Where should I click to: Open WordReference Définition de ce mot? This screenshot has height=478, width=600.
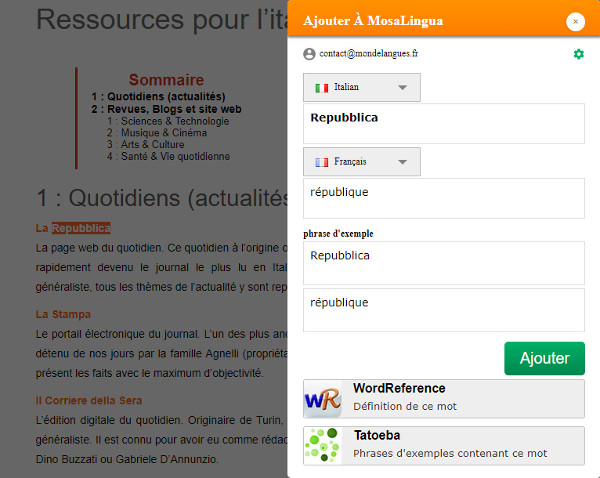(444, 399)
